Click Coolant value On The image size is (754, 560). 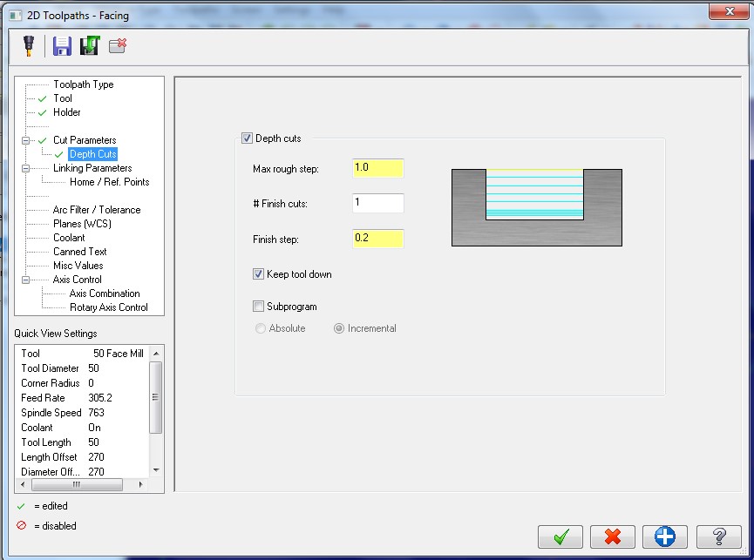94,428
